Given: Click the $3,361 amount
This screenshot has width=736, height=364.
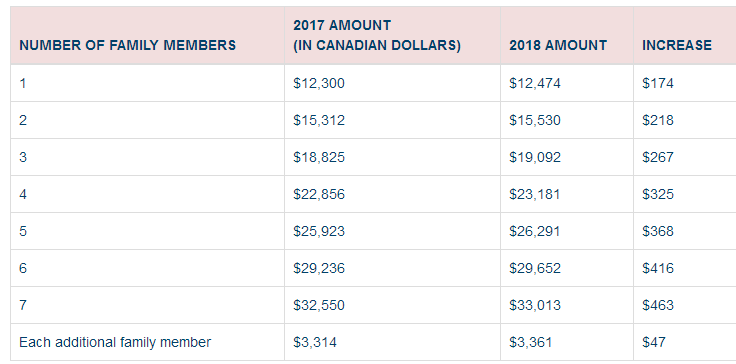Looking at the screenshot, I should (x=531, y=342).
